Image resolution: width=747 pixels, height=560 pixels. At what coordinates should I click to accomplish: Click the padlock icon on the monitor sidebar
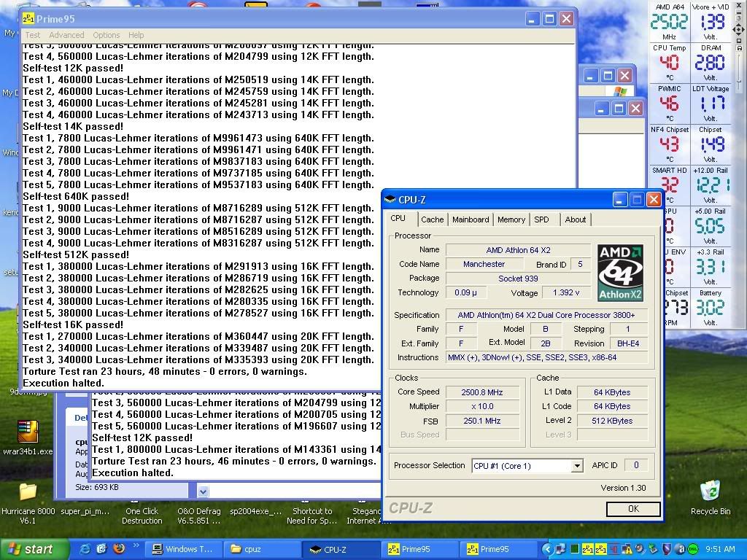tap(740, 48)
